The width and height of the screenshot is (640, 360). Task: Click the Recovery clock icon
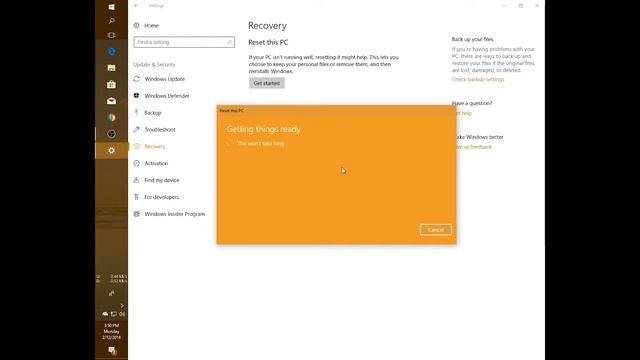coord(136,146)
